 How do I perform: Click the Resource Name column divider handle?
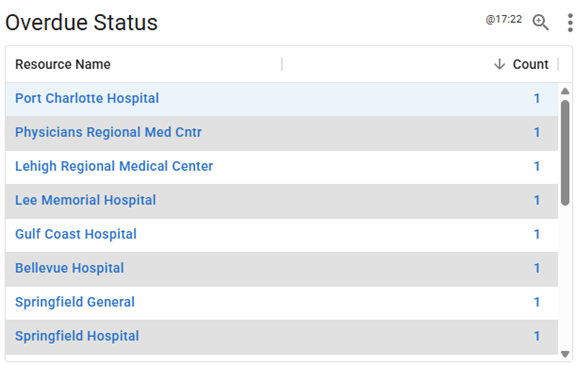pyautogui.click(x=282, y=64)
